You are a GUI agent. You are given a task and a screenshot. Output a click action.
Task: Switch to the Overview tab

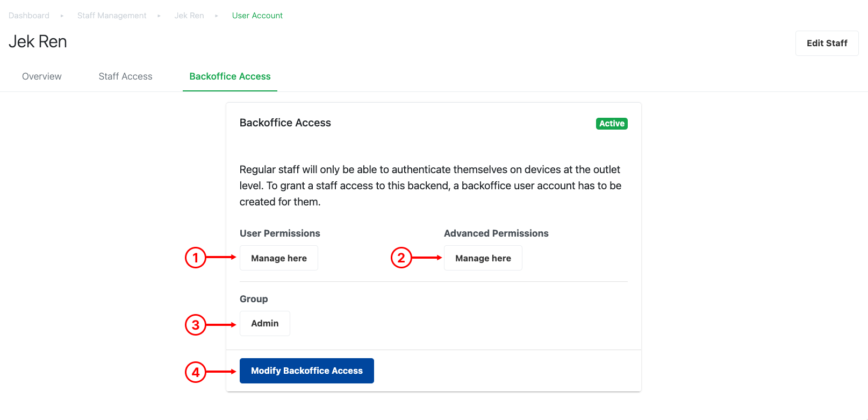point(42,76)
